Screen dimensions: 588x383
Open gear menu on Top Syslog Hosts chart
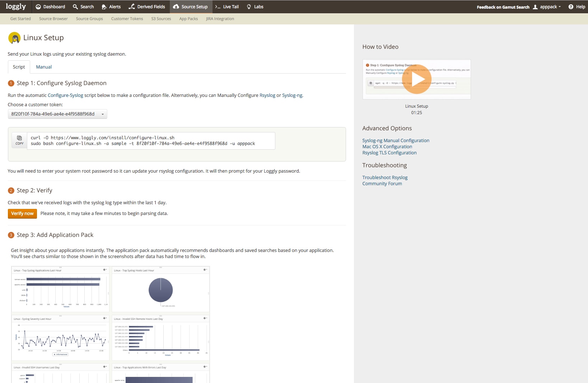[x=205, y=270]
